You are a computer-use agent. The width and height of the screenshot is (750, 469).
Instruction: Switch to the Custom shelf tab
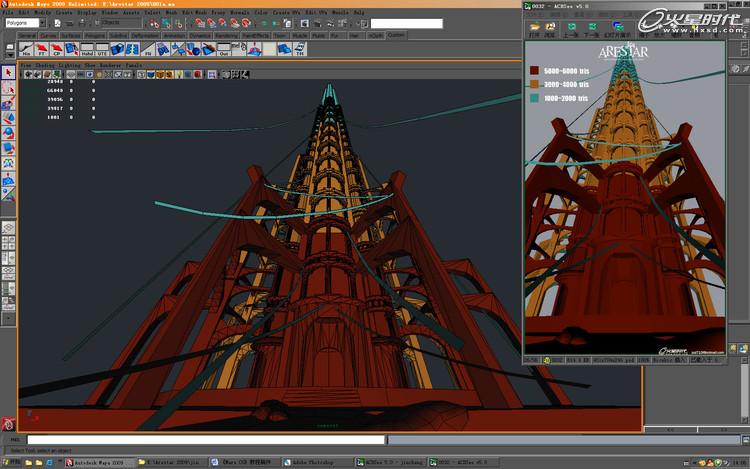point(396,35)
